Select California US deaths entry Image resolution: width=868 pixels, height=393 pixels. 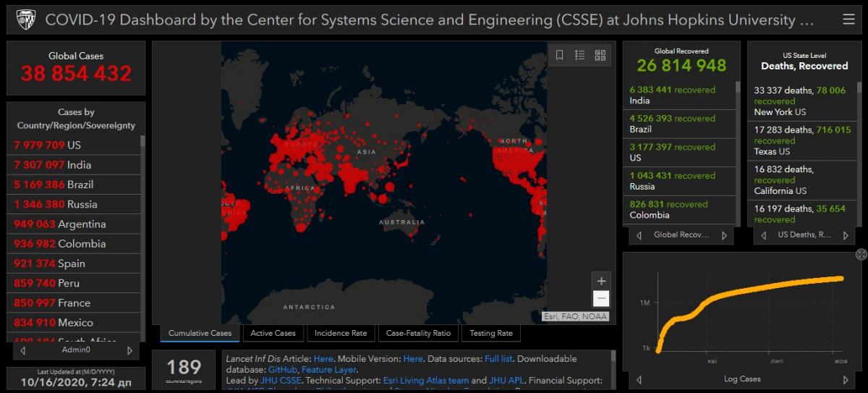[802, 179]
